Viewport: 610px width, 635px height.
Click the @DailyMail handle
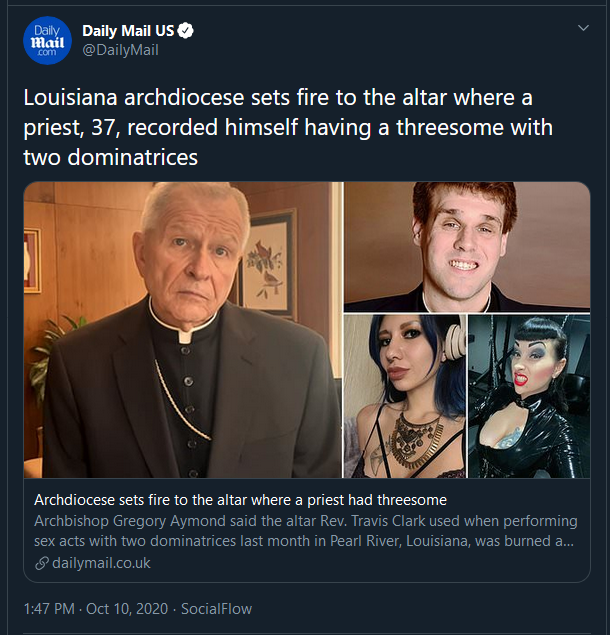pyautogui.click(x=120, y=50)
